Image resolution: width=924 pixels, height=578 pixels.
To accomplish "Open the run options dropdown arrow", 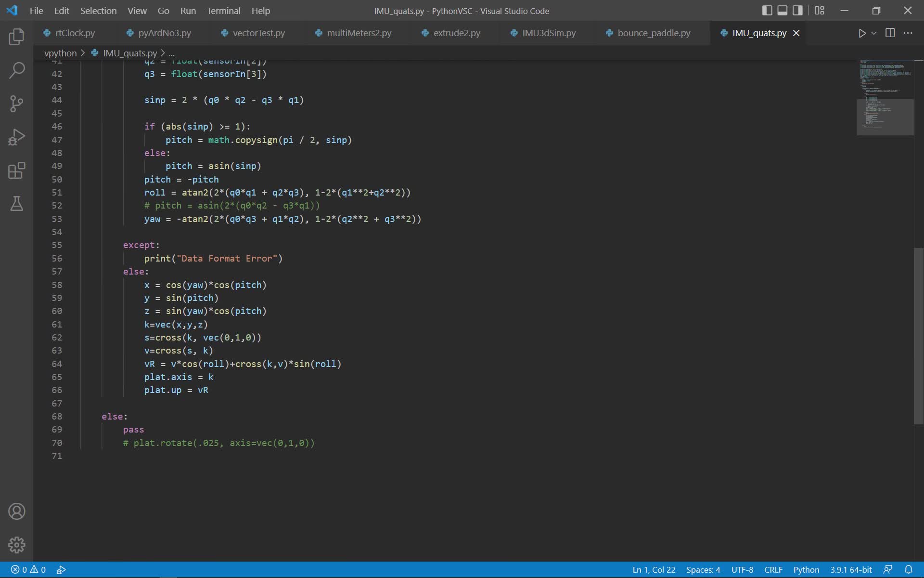I will pyautogui.click(x=873, y=33).
